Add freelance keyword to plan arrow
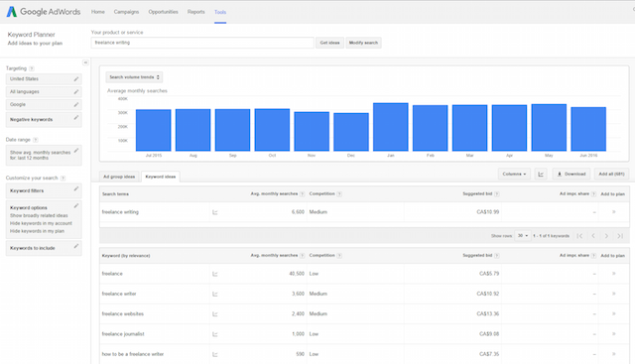 coord(614,274)
